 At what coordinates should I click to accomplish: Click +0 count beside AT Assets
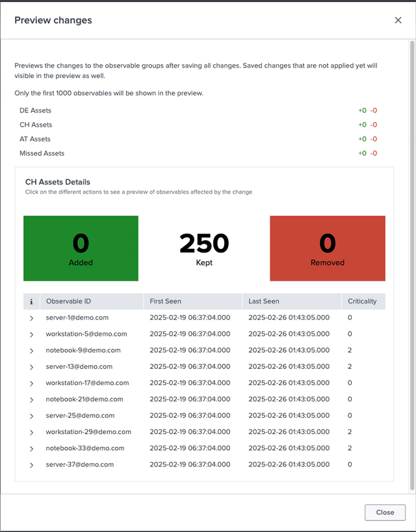[x=362, y=139]
